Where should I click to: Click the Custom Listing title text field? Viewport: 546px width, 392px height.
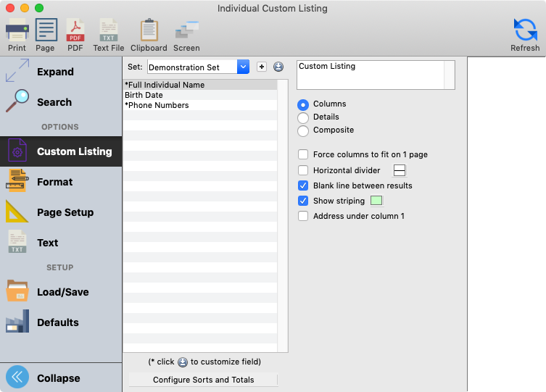coord(370,74)
